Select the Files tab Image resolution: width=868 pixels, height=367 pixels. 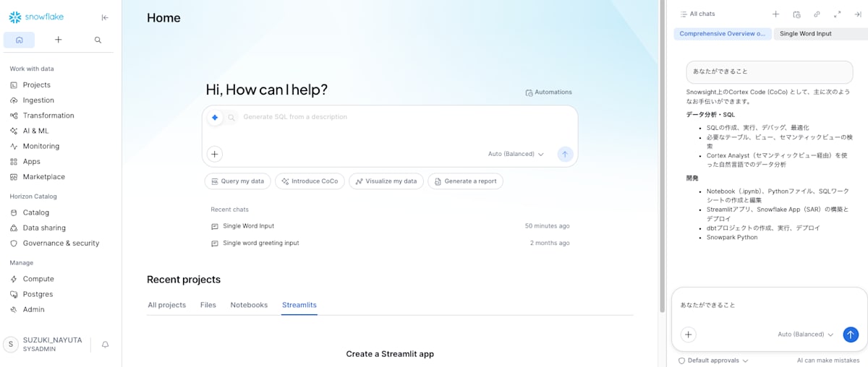coord(208,305)
